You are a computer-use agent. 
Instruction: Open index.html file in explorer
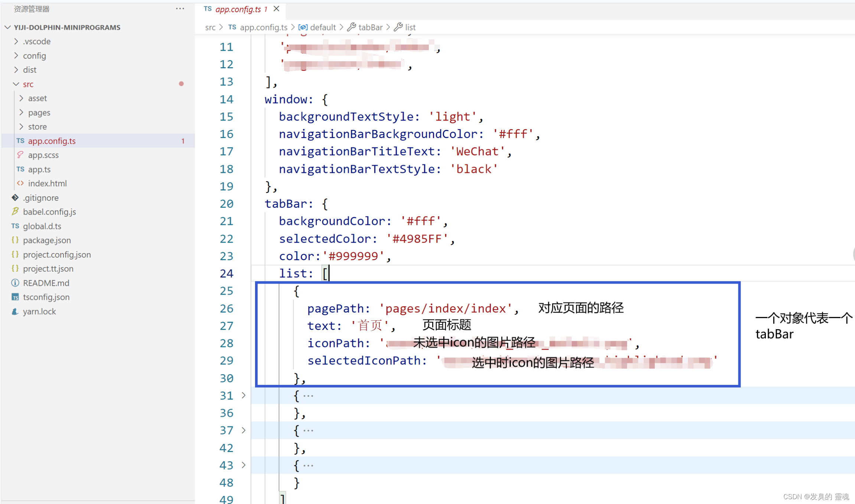point(47,183)
